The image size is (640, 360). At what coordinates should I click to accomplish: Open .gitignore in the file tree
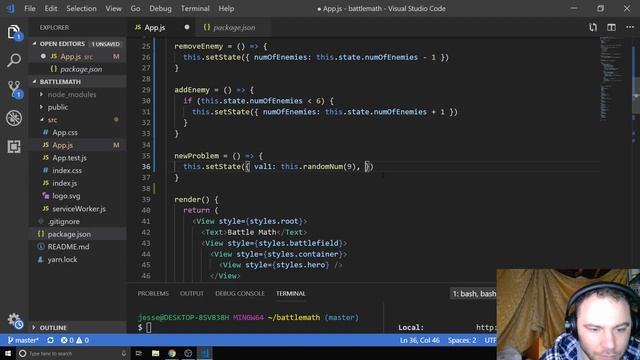pyautogui.click(x=78, y=221)
